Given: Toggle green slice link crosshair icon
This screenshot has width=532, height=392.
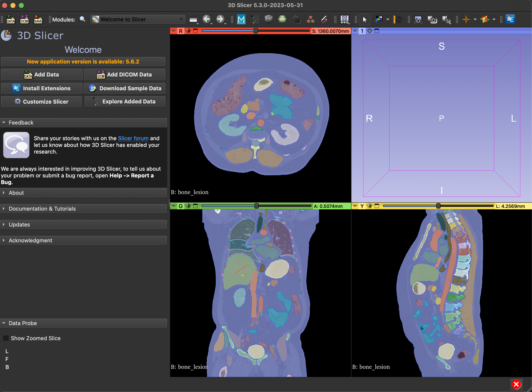Looking at the screenshot, I should (x=188, y=206).
